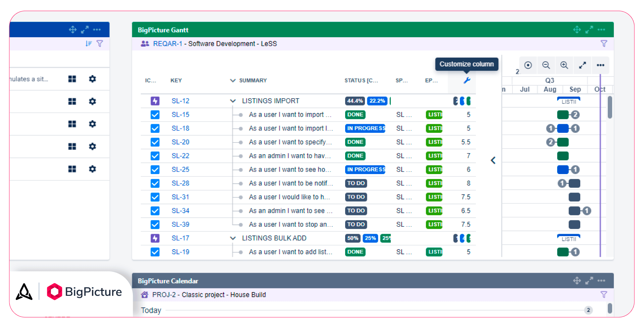
Task: Click move icon on left blue gadget
Action: click(73, 30)
